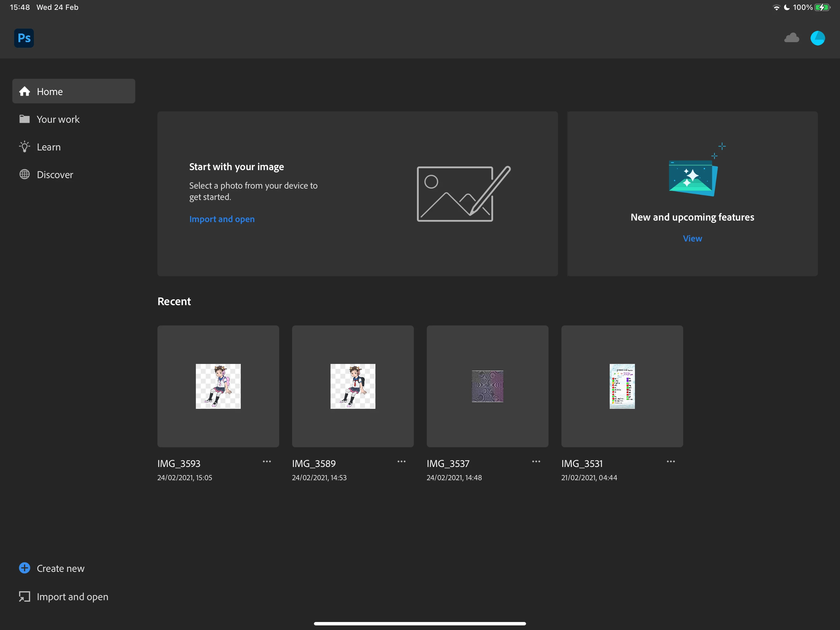Viewport: 840px width, 630px height.
Task: Go to Your work section
Action: (x=58, y=119)
